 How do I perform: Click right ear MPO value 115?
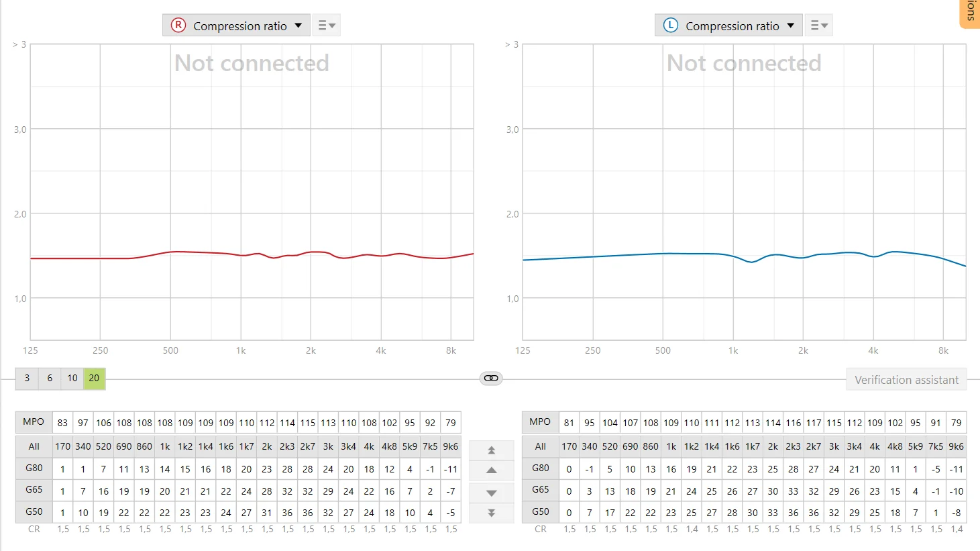pyautogui.click(x=308, y=423)
